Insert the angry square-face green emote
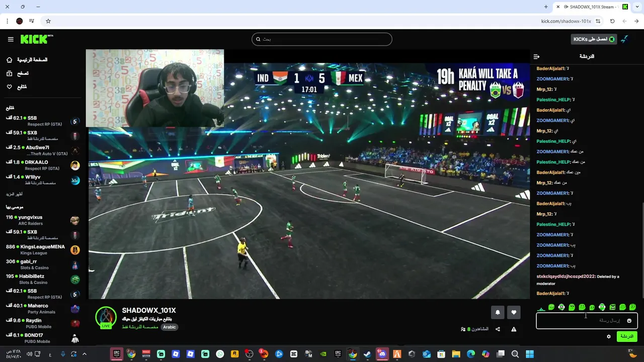 pyautogui.click(x=612, y=307)
